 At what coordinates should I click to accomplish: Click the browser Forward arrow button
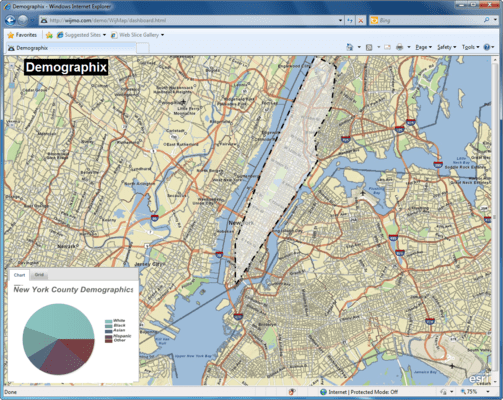(x=23, y=21)
